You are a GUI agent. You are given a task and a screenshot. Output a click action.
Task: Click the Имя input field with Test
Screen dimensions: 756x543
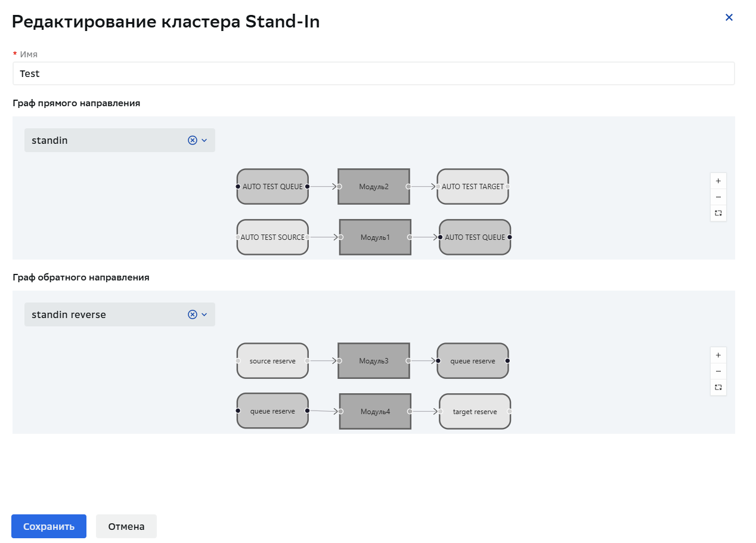click(373, 74)
